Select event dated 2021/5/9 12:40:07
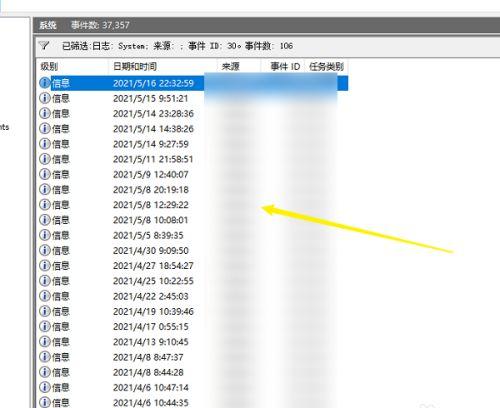This screenshot has height=408, width=500. (193, 174)
